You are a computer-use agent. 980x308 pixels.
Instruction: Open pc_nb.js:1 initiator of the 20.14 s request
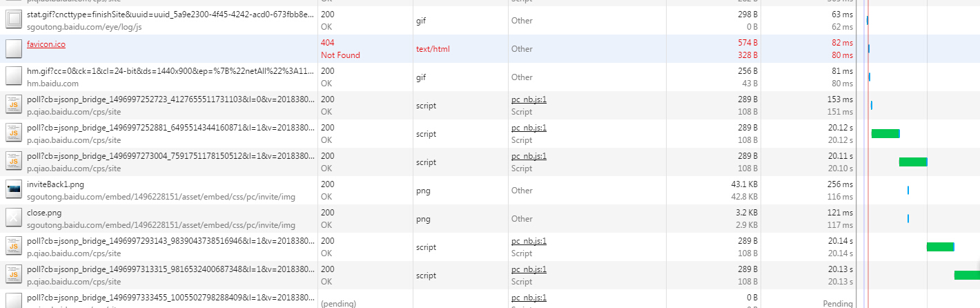pos(529,242)
